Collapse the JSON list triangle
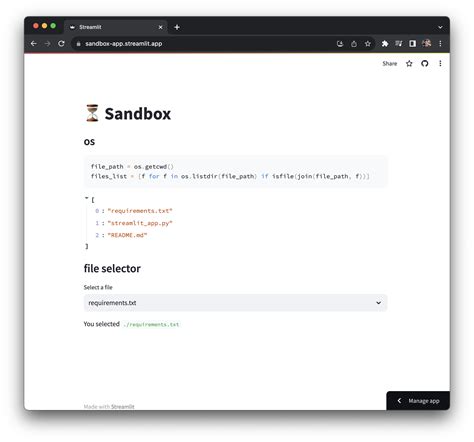This screenshot has width=474, height=442. 86,198
